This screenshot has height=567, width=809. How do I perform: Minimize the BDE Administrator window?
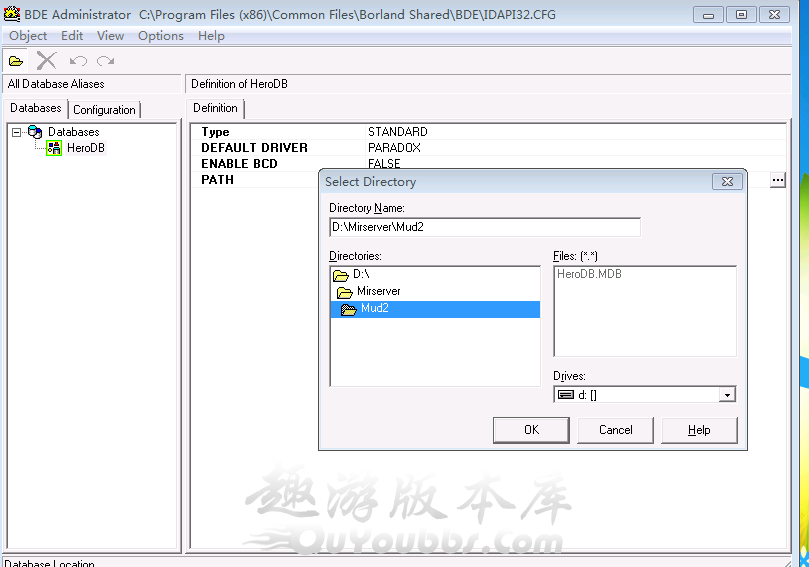[708, 15]
